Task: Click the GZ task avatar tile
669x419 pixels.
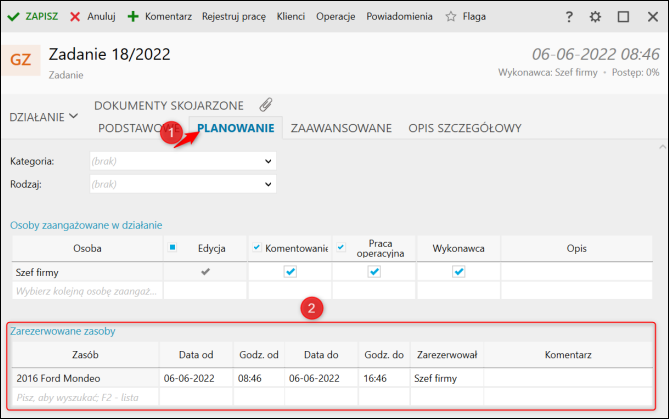Action: 21,60
